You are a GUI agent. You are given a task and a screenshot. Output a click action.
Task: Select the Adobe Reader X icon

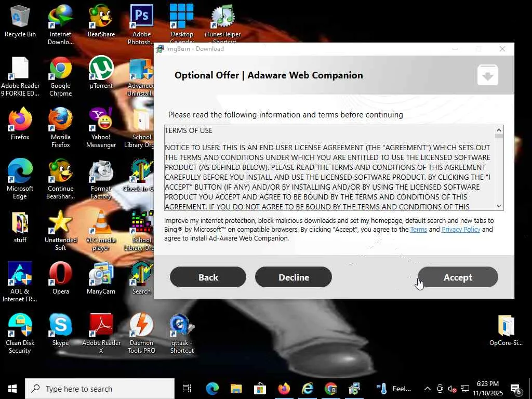(101, 333)
